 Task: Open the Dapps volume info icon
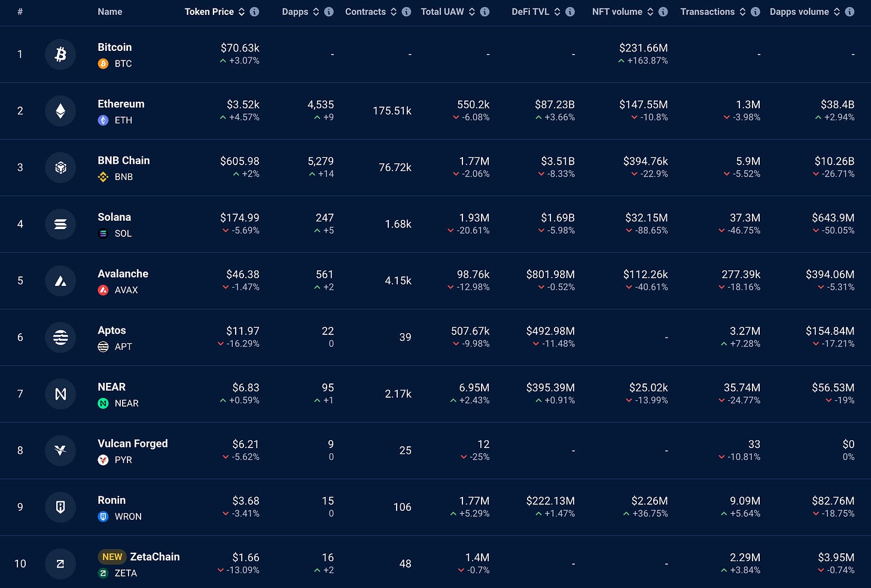[849, 12]
